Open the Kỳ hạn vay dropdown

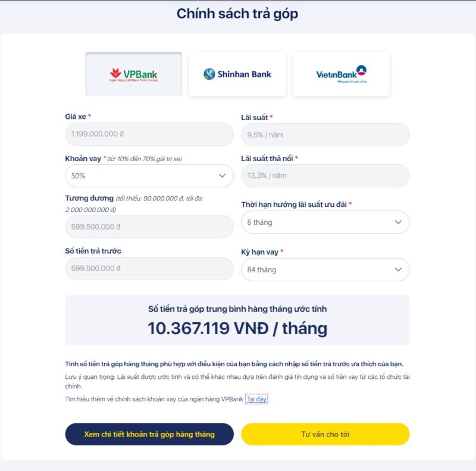pos(325,269)
